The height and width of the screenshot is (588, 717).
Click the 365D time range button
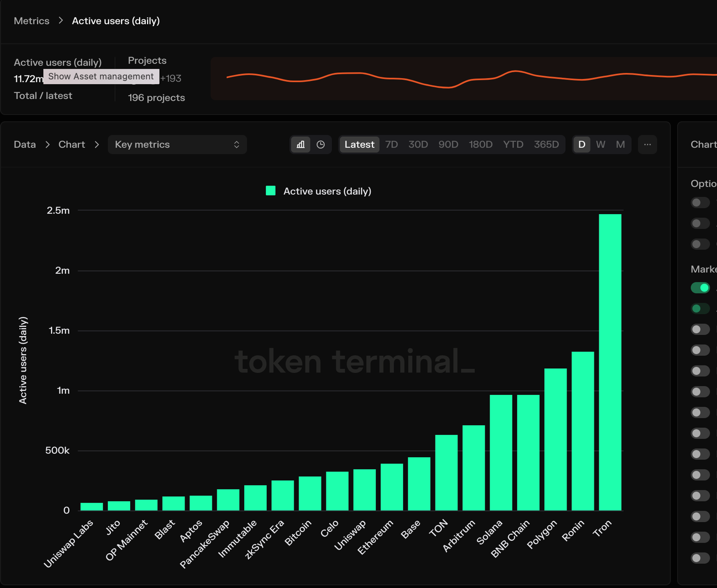pyautogui.click(x=546, y=145)
